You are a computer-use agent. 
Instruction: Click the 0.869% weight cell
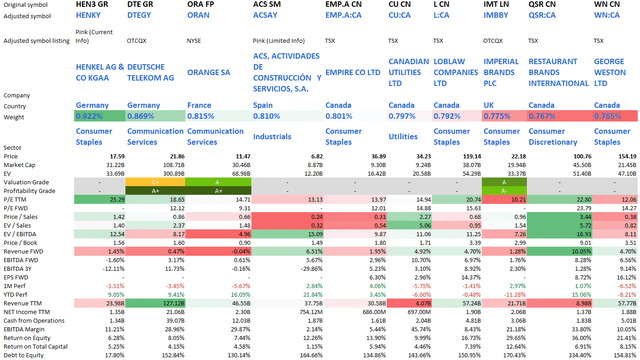pos(155,116)
